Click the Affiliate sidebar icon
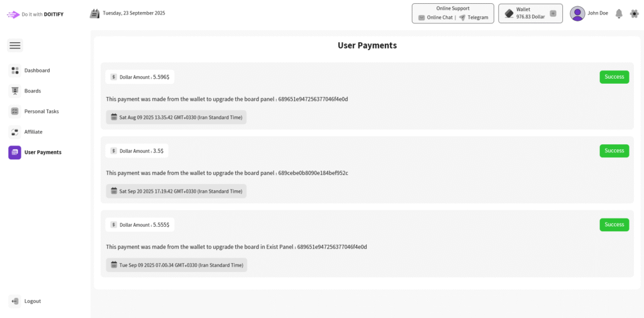Image resolution: width=644 pixels, height=318 pixels. pyautogui.click(x=15, y=132)
